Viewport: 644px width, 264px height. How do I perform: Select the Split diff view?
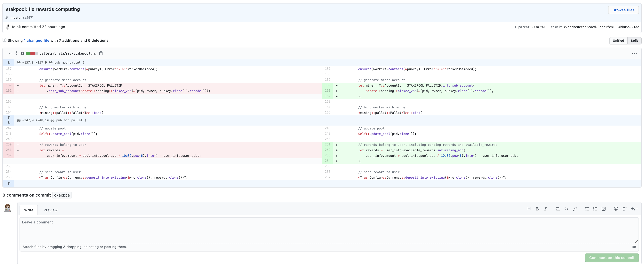(634, 41)
